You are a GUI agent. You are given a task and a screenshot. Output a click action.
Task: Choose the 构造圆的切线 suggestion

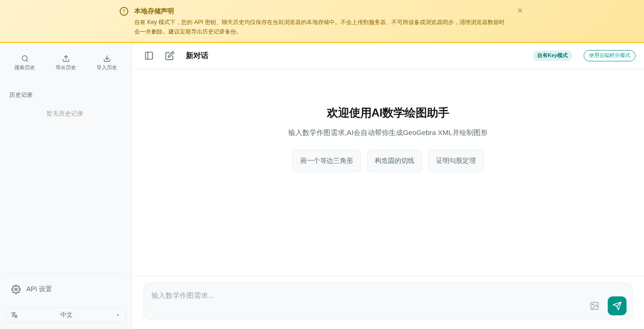point(395,161)
